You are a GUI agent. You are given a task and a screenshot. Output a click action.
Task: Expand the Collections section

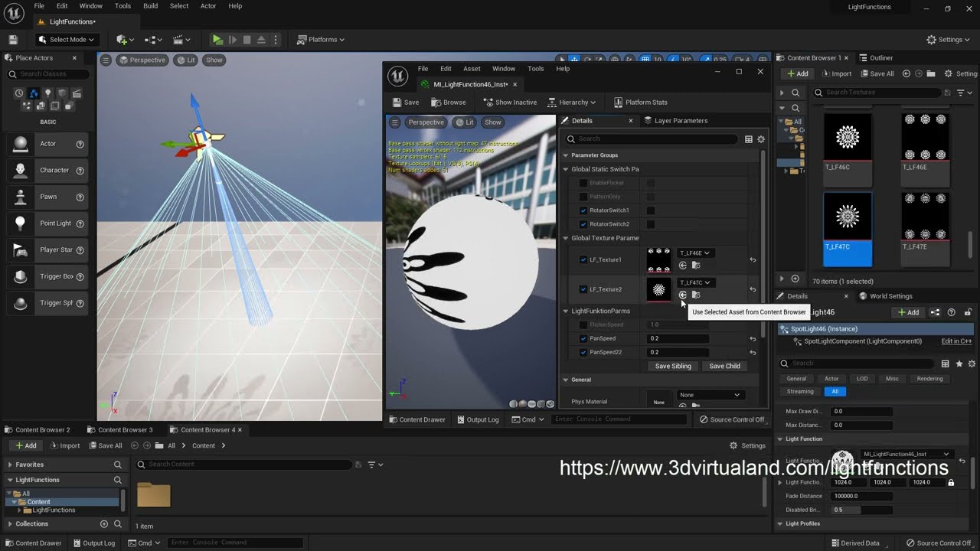tap(10, 524)
